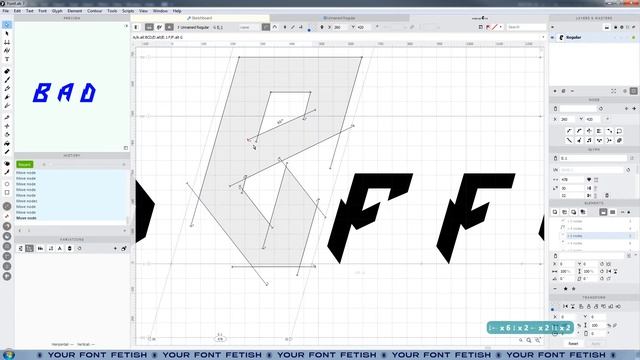The height and width of the screenshot is (360, 640).
Task: Toggle the second button in Variations panel toolbar
Action: 29,248
